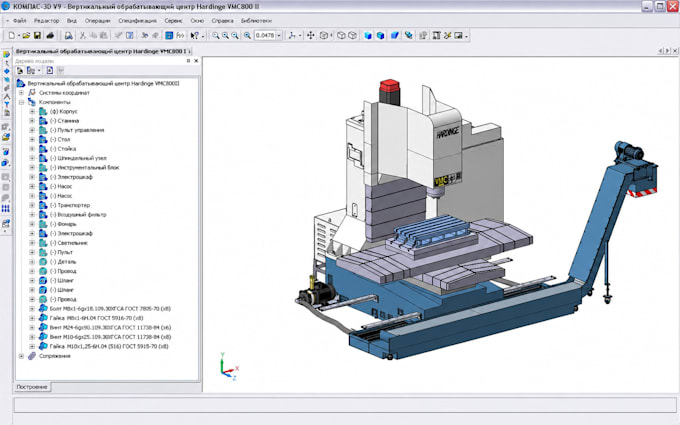Click the command line field at the bottom
Screen dimensions: 680x425
coord(345,405)
